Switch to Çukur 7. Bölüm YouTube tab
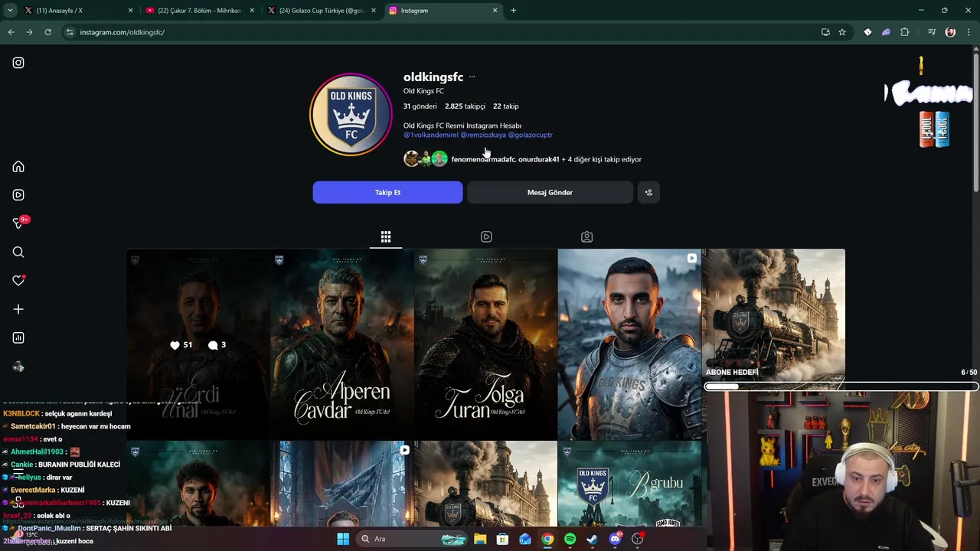 click(200, 11)
